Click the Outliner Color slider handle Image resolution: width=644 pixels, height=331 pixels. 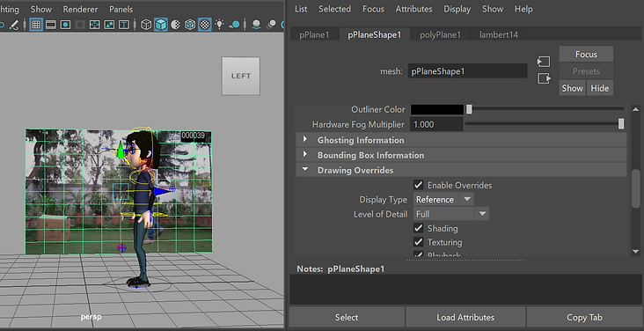point(469,109)
